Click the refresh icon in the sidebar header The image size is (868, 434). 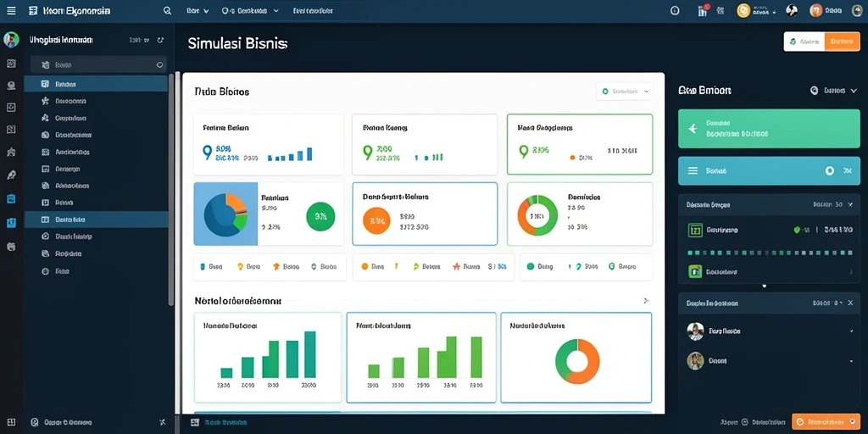160,40
